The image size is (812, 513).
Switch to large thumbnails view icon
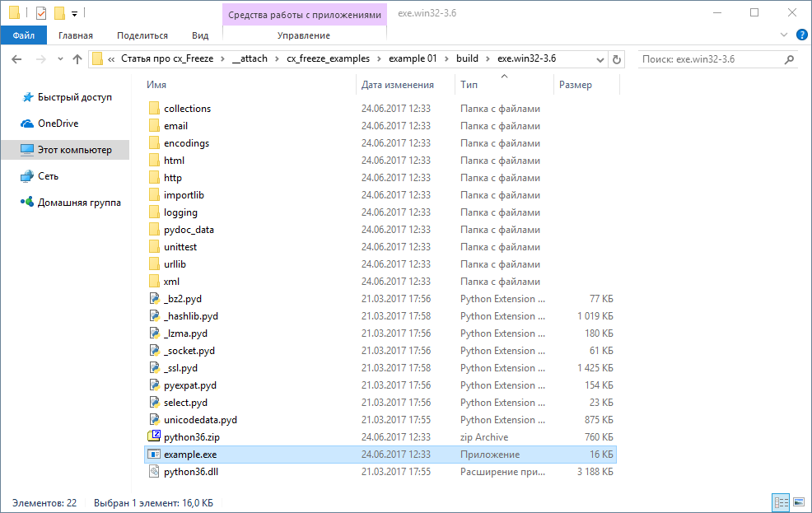click(x=799, y=502)
